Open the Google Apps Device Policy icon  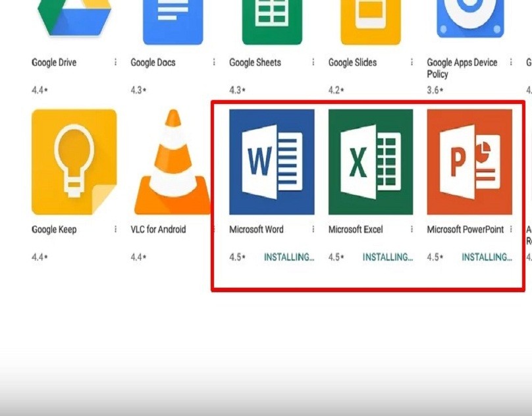(470, 20)
